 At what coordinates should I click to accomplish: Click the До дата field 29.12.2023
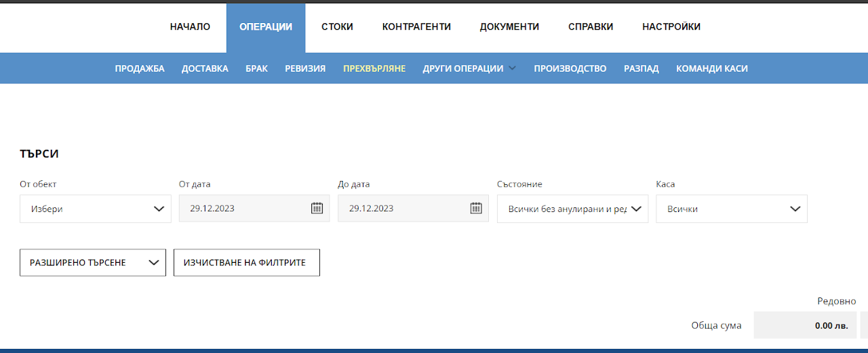[413, 208]
